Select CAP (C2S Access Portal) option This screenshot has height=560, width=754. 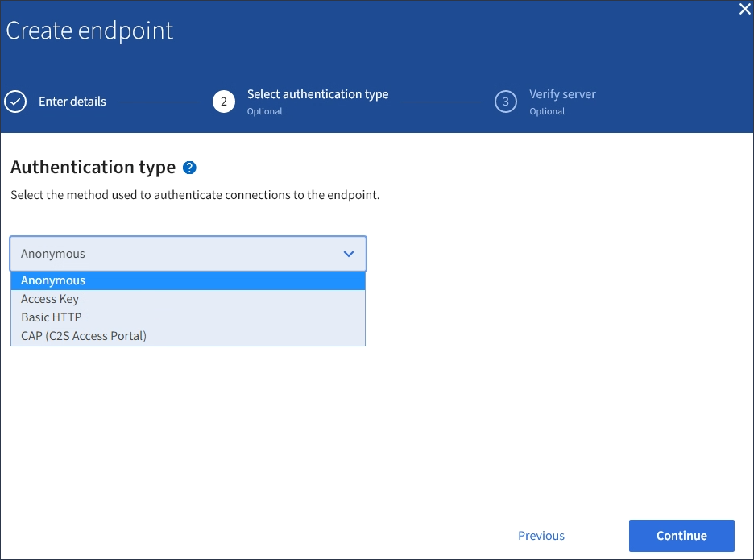click(x=84, y=336)
